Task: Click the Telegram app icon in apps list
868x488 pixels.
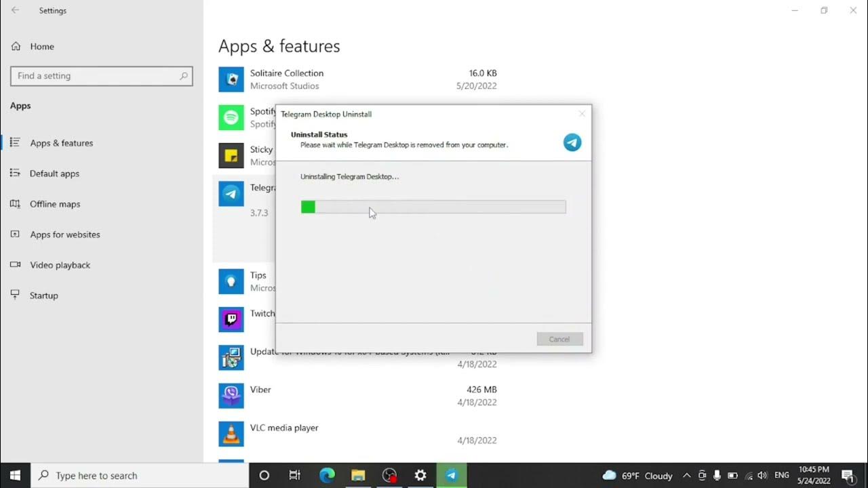Action: click(x=231, y=194)
